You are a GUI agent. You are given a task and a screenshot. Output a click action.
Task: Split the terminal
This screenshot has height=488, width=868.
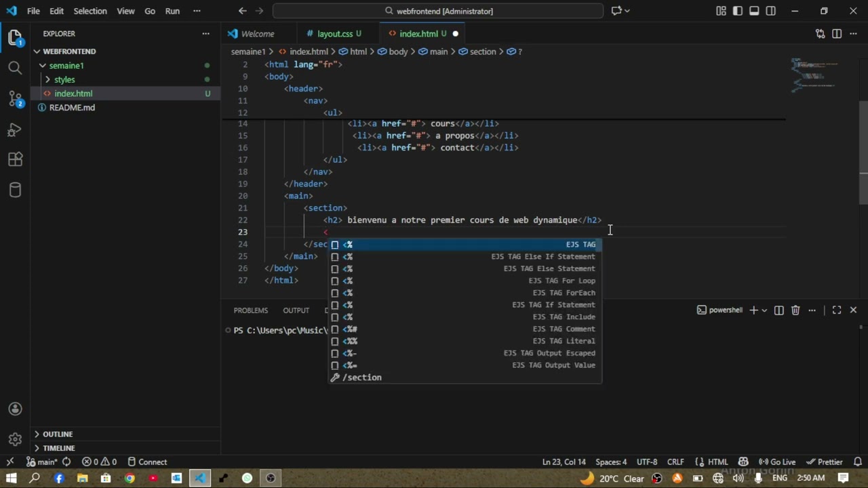pyautogui.click(x=778, y=310)
